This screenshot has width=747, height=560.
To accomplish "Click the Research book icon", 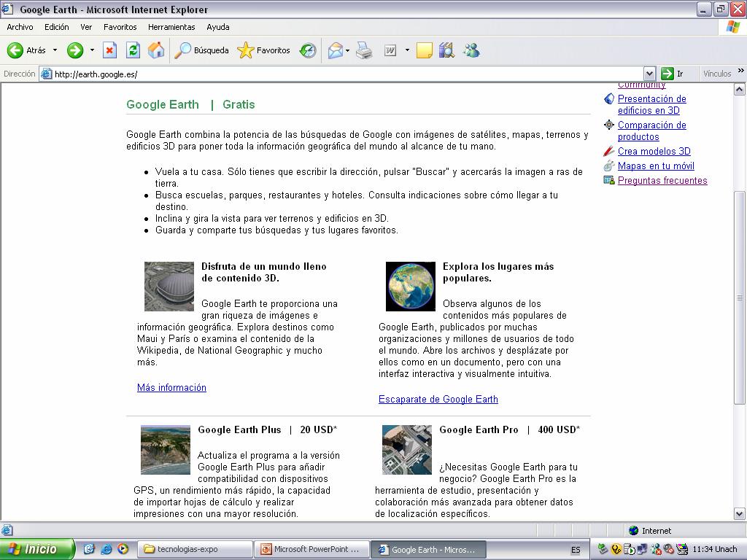I will tap(446, 50).
